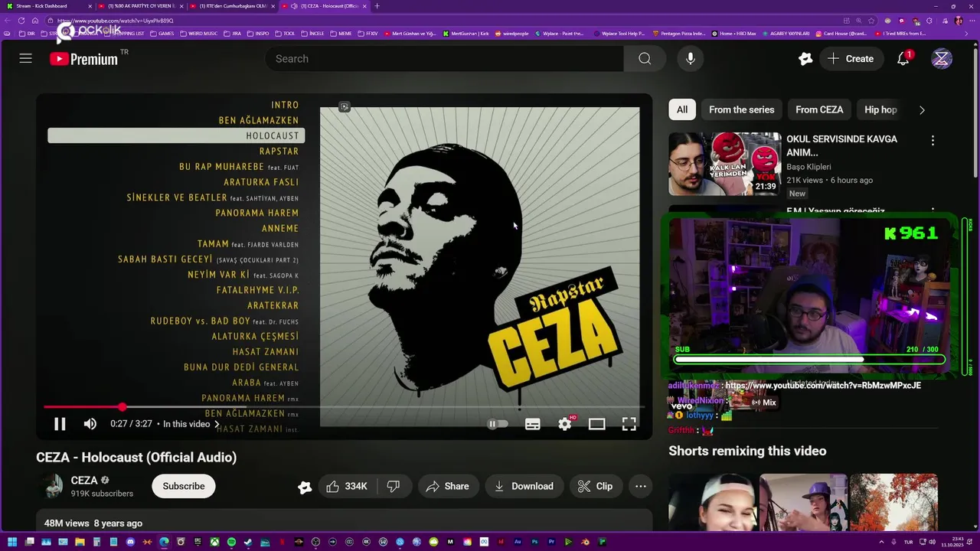Show next filter chips arrow
The height and width of the screenshot is (551, 980).
point(922,109)
